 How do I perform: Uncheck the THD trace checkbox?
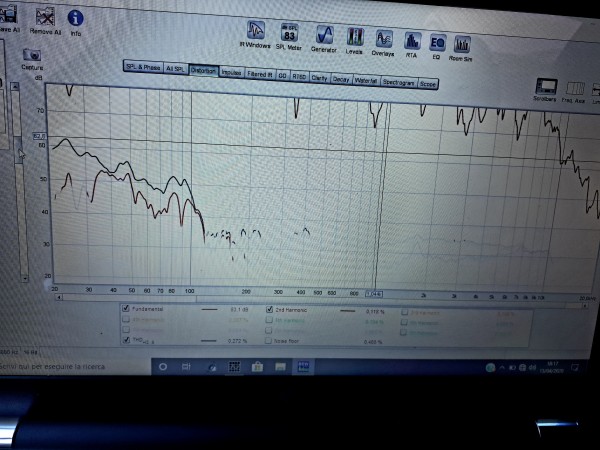[x=126, y=340]
